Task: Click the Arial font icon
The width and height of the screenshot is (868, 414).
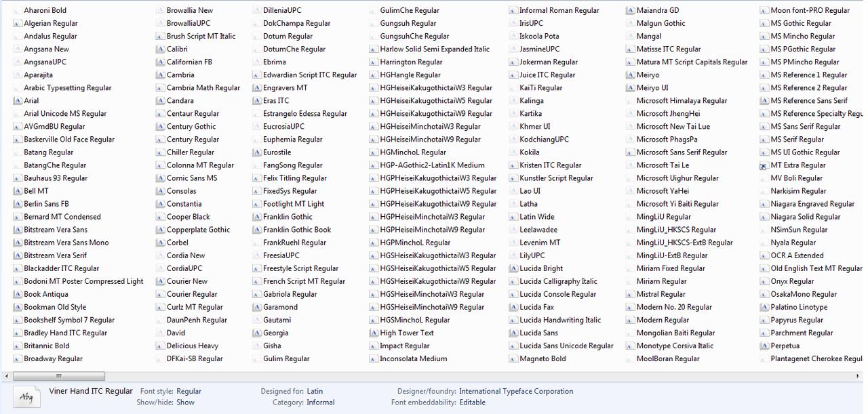Action: click(x=17, y=101)
